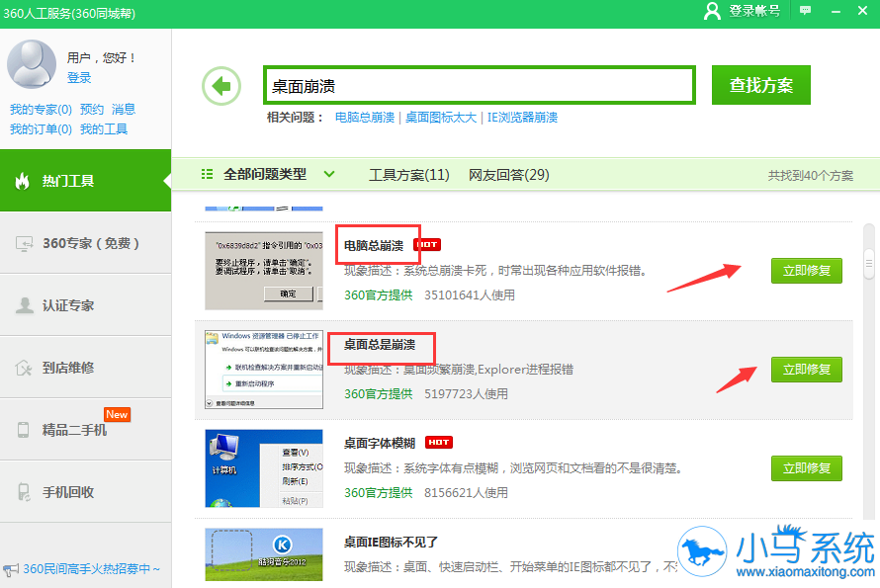Click the 登录 link under the greeting
880x588 pixels.
tap(79, 78)
